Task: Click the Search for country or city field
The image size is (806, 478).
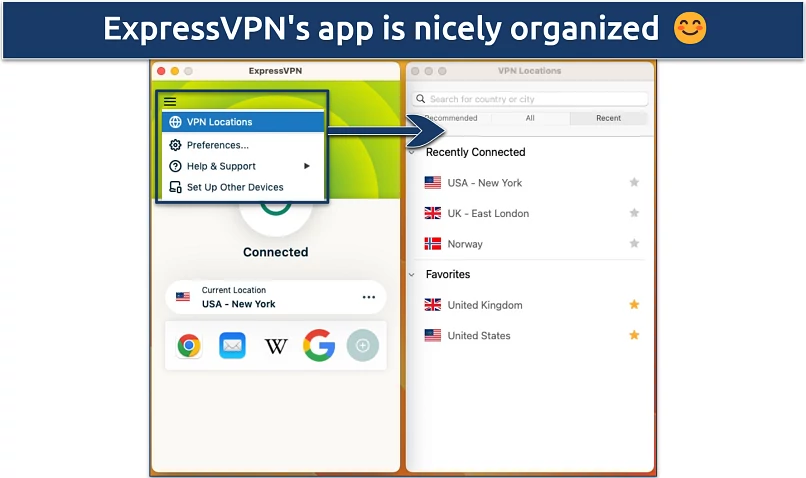Action: pos(530,99)
